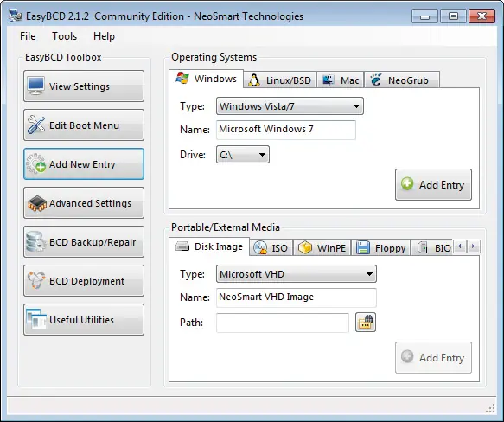Viewport: 504px width, 422px height.
Task: Open the Tools menu
Action: pyautogui.click(x=64, y=36)
